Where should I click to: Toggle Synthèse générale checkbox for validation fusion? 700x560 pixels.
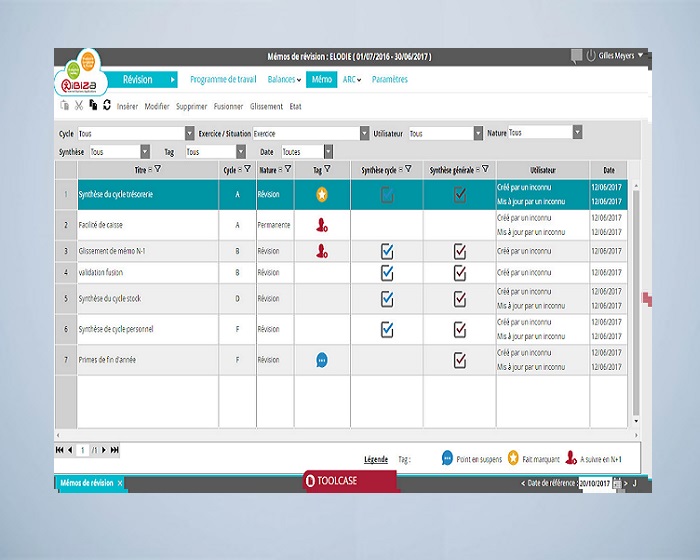460,272
